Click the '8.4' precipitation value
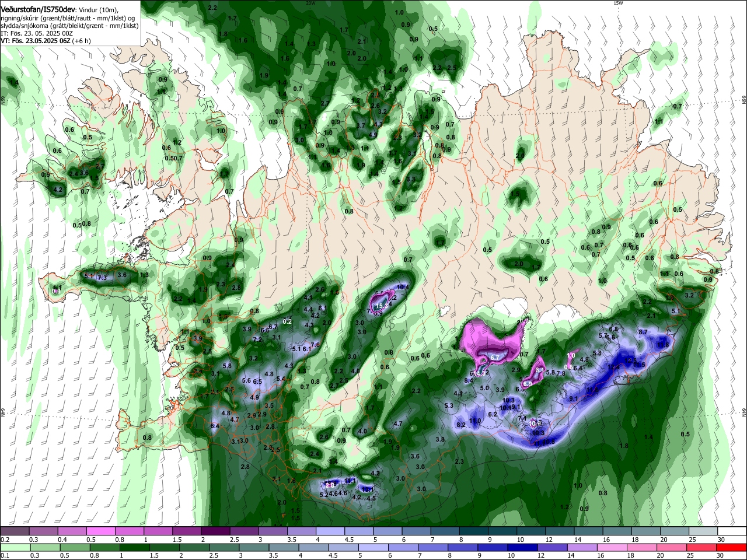Screen dimensions: 747x560 [468, 380]
